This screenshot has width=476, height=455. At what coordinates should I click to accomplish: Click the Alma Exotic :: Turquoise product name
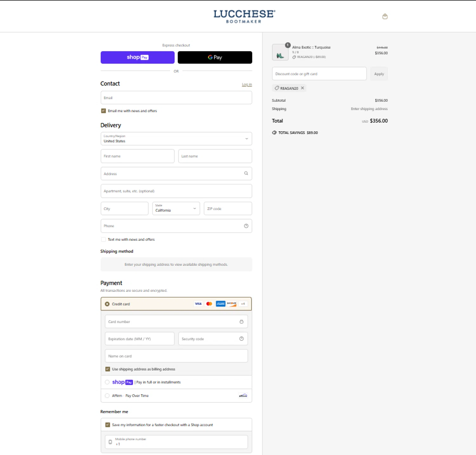pyautogui.click(x=311, y=47)
